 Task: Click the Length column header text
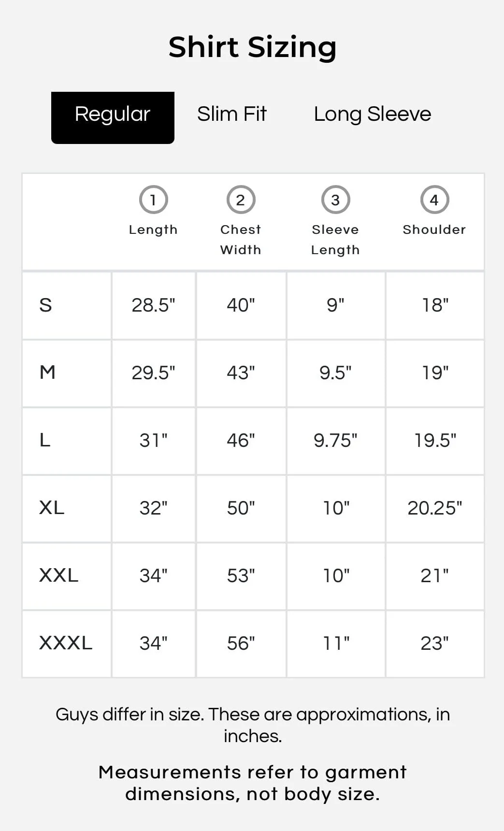point(153,229)
